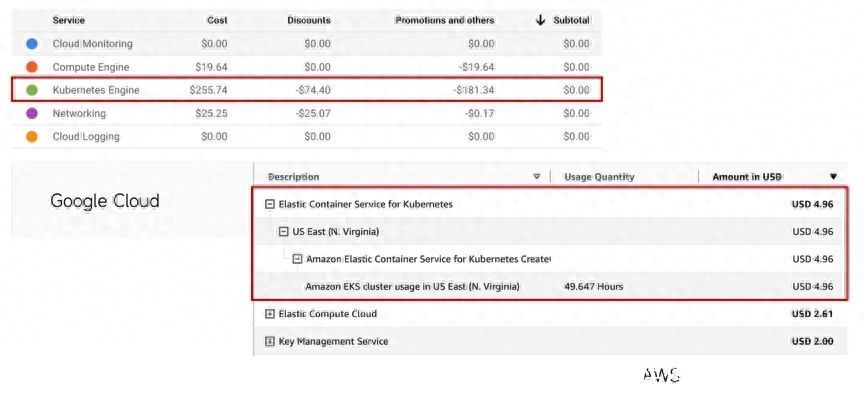Click the green Kubernetes Engine color dot
The image size is (864, 395).
click(32, 90)
